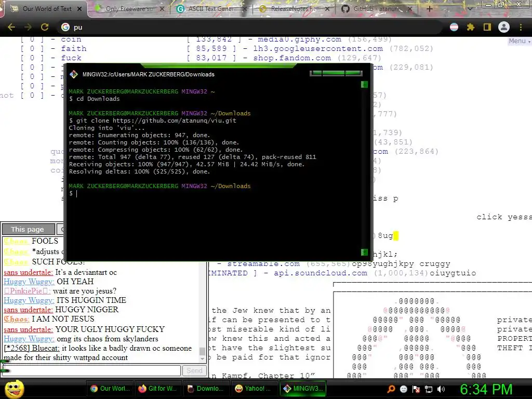Click Huggy Wuggy's name beside 'OH YEAH'
The image size is (532, 399).
point(29,282)
